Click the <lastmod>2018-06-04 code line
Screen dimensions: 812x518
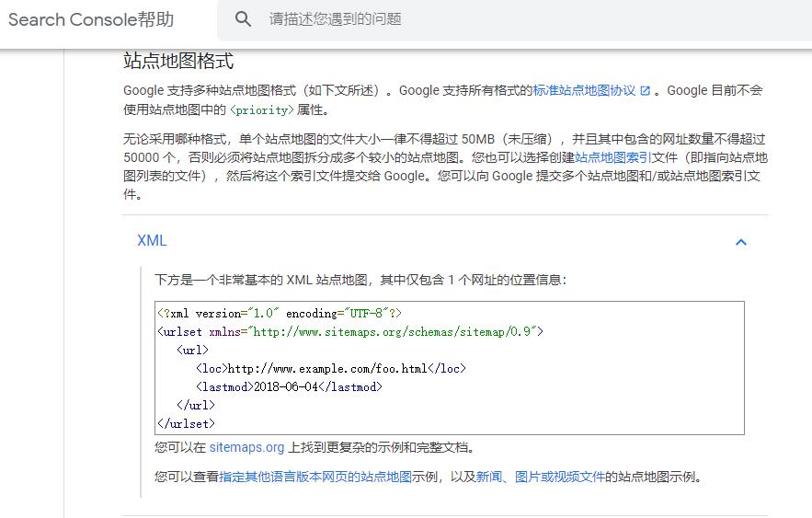pos(289,387)
